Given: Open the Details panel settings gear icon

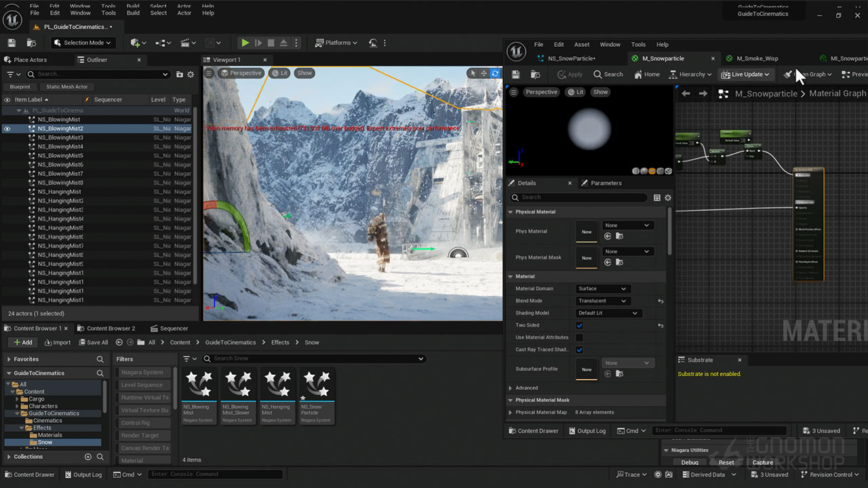Looking at the screenshot, I should 668,198.
